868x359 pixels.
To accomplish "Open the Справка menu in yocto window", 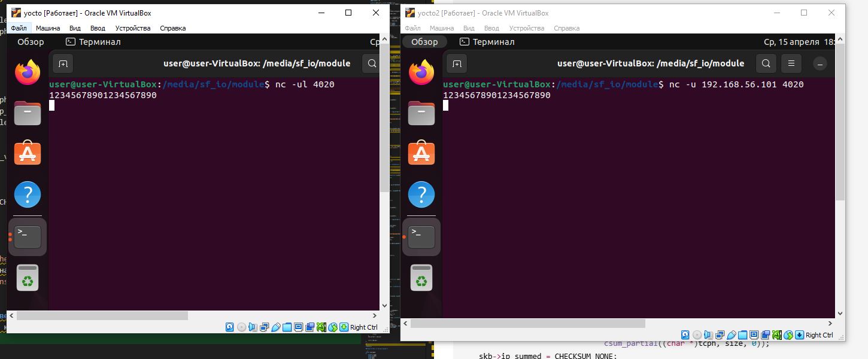I will [173, 28].
